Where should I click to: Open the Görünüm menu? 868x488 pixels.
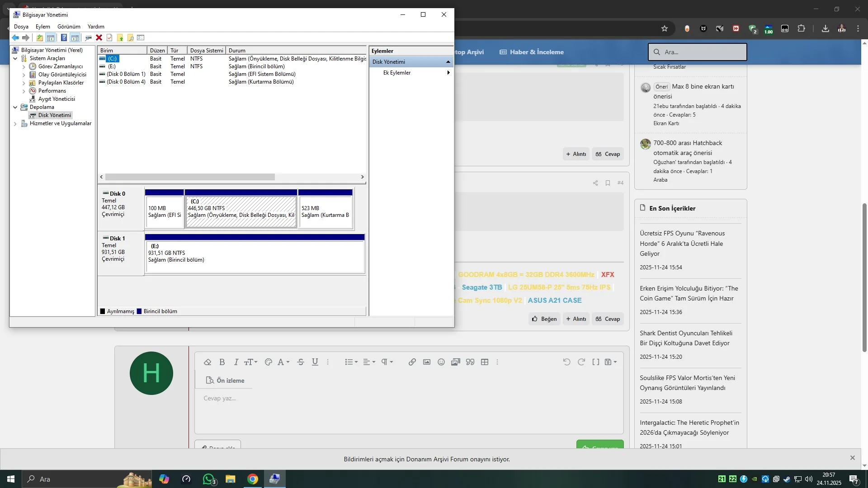pos(69,27)
